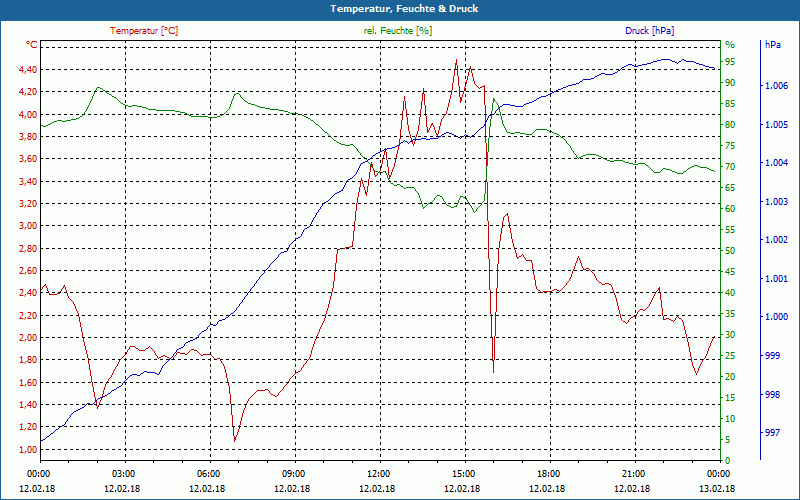Click the 25 humidity axis value
This screenshot has width=800, height=500.
point(730,356)
